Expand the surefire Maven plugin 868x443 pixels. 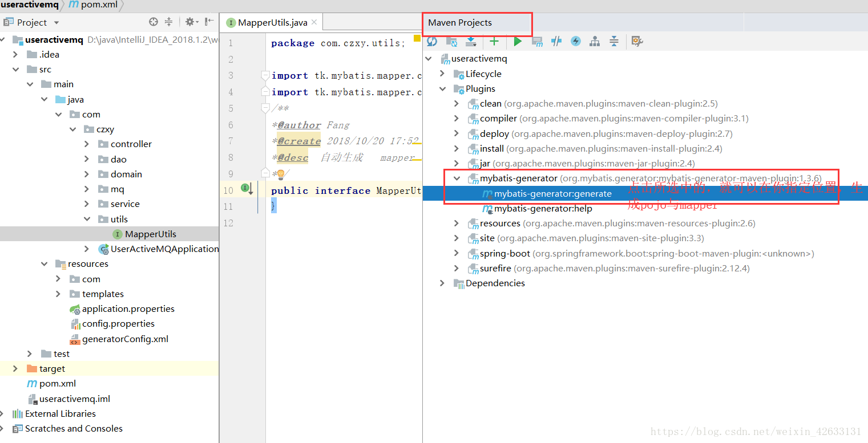[x=457, y=268]
